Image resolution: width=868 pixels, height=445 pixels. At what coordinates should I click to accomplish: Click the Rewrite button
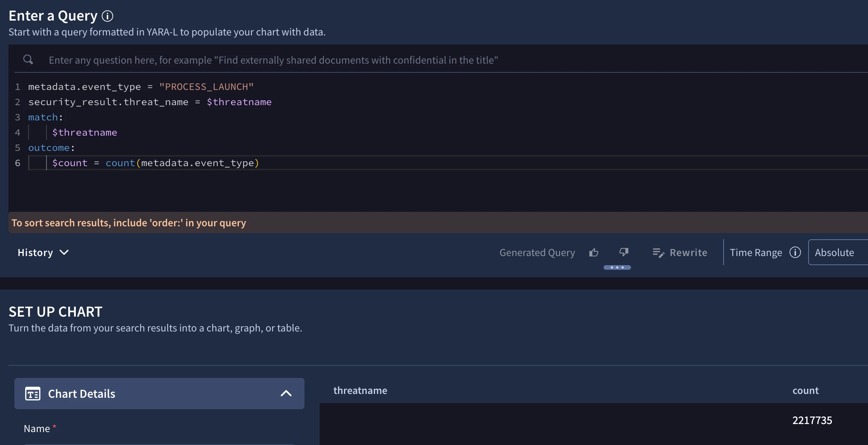tap(679, 253)
